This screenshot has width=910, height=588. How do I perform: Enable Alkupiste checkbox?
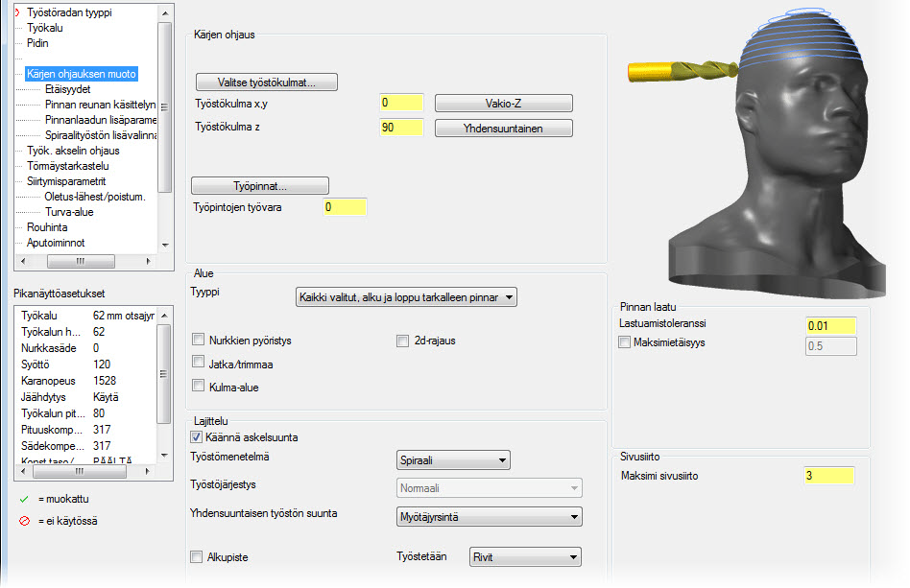pyautogui.click(x=196, y=556)
